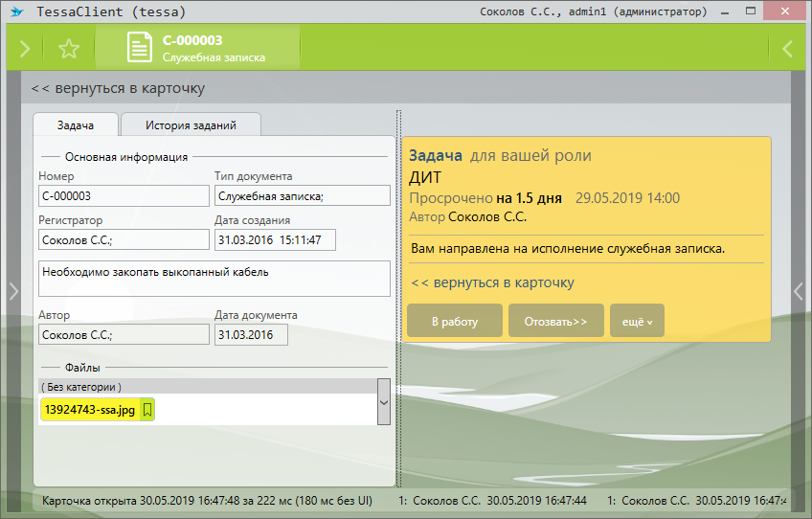Click 'вернуться в карточку' link in the yellow task panel
The height and width of the screenshot is (519, 812).
coord(492,282)
